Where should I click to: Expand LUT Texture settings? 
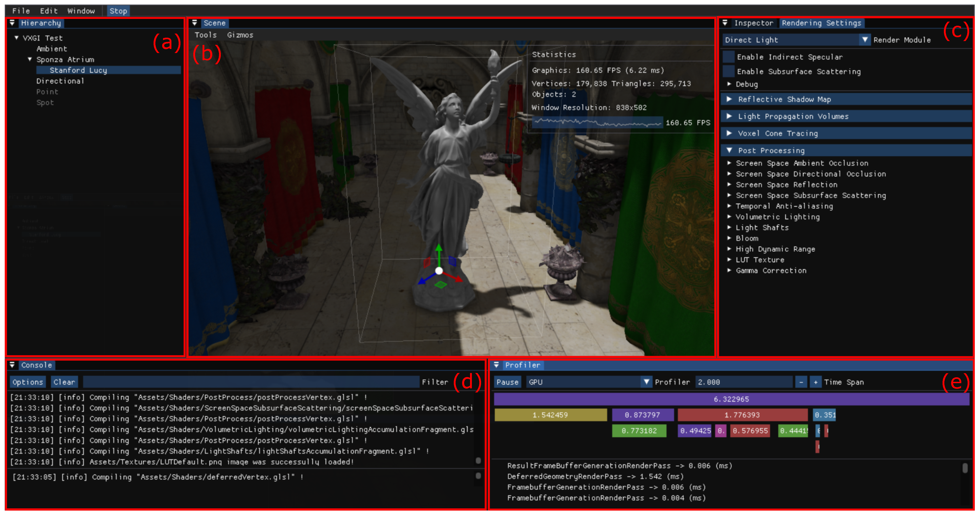pyautogui.click(x=729, y=260)
